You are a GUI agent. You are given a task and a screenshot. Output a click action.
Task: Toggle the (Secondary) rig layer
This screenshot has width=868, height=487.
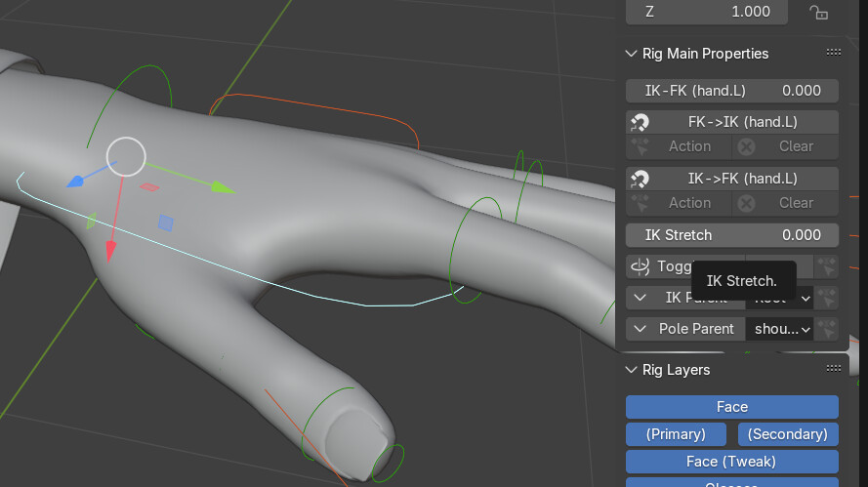(x=788, y=434)
